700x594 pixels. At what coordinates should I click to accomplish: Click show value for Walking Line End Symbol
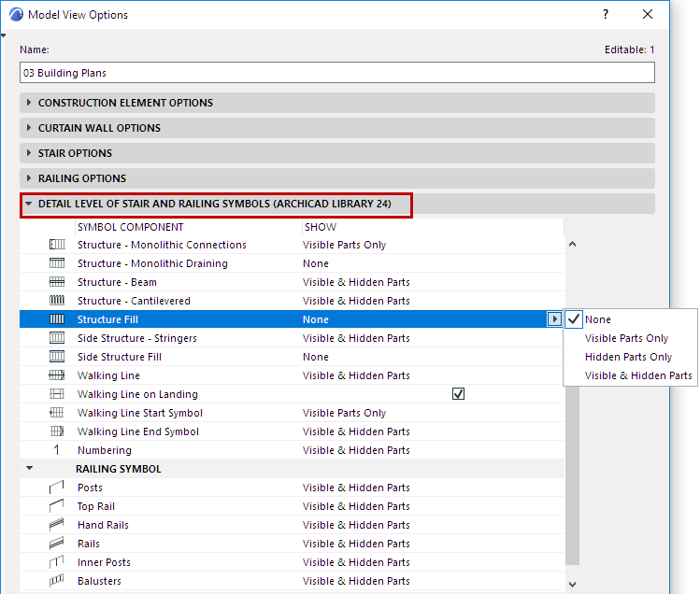[356, 432]
